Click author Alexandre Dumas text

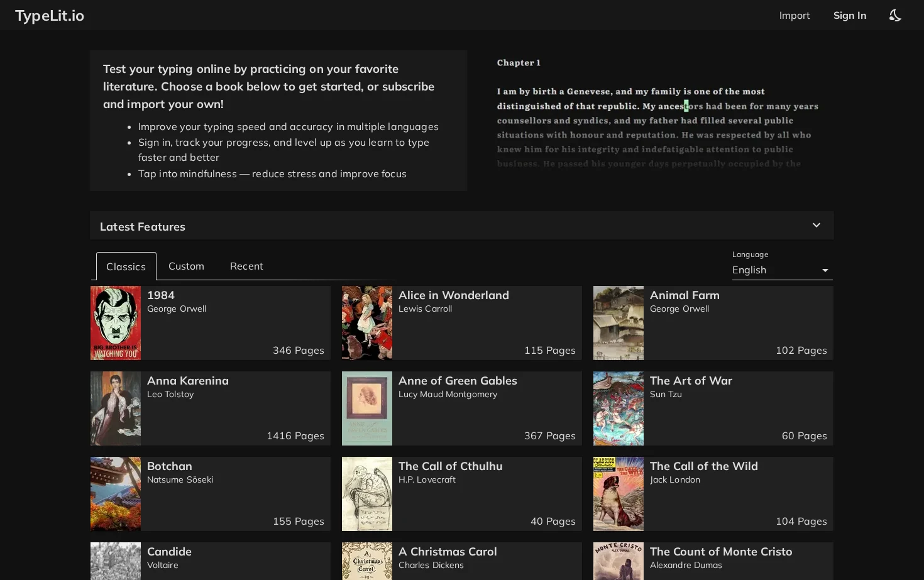coord(686,565)
